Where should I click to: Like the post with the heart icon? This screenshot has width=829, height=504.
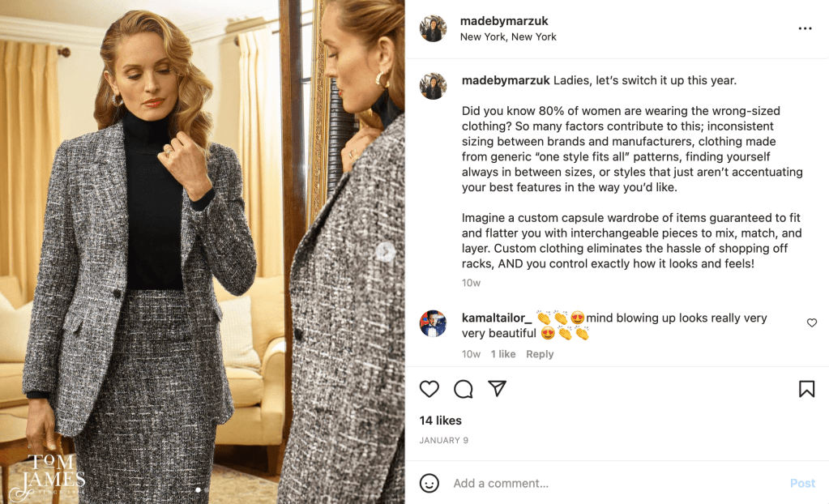(x=429, y=389)
